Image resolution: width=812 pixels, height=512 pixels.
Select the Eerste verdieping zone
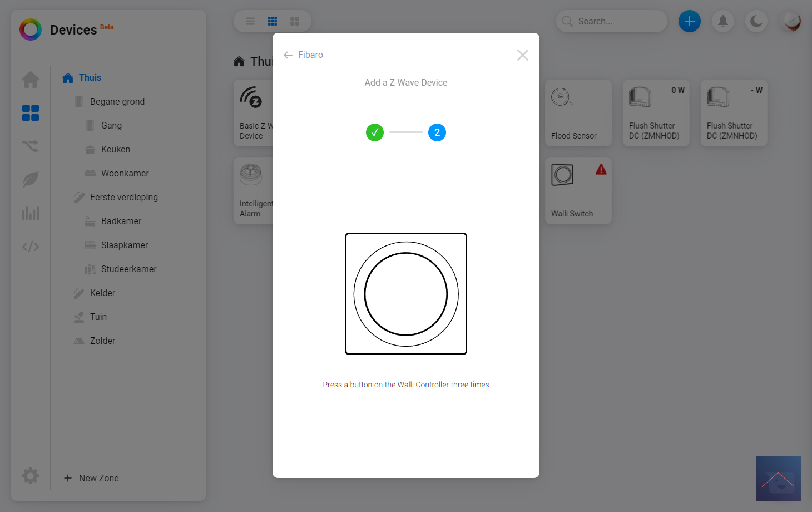point(116,197)
